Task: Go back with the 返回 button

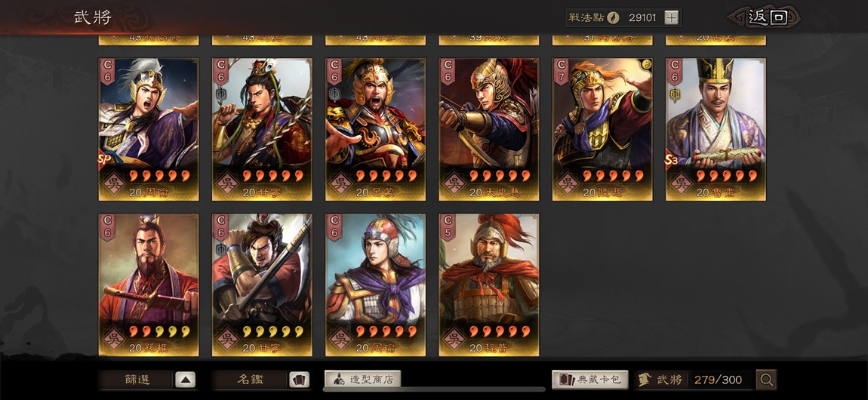Action: coord(764,17)
